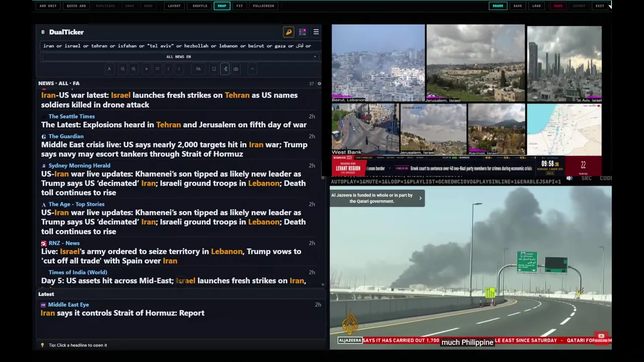Collapse toolbar with the up caret button
The width and height of the screenshot is (644, 362).
[253, 69]
